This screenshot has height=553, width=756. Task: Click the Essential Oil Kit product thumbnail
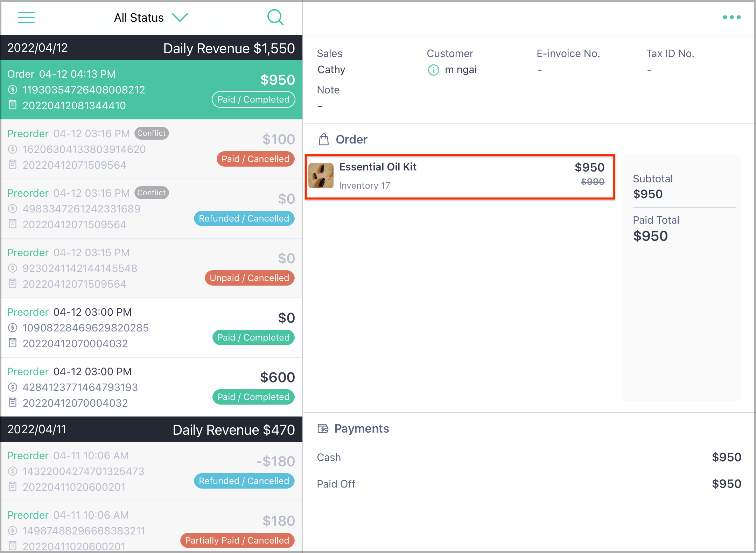[x=321, y=176]
